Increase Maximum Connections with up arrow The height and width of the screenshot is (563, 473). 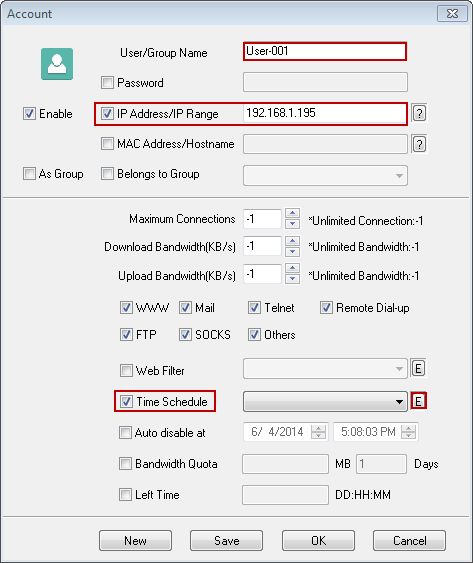292,213
